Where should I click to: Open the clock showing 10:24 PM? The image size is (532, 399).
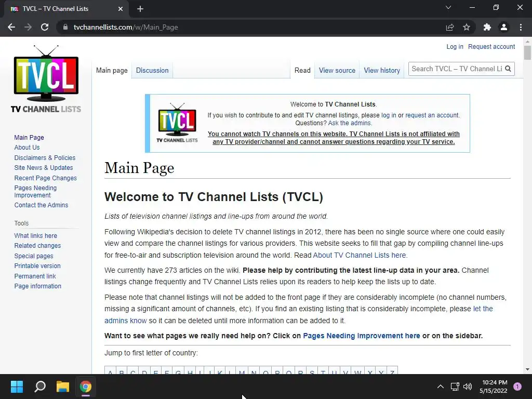(x=494, y=387)
